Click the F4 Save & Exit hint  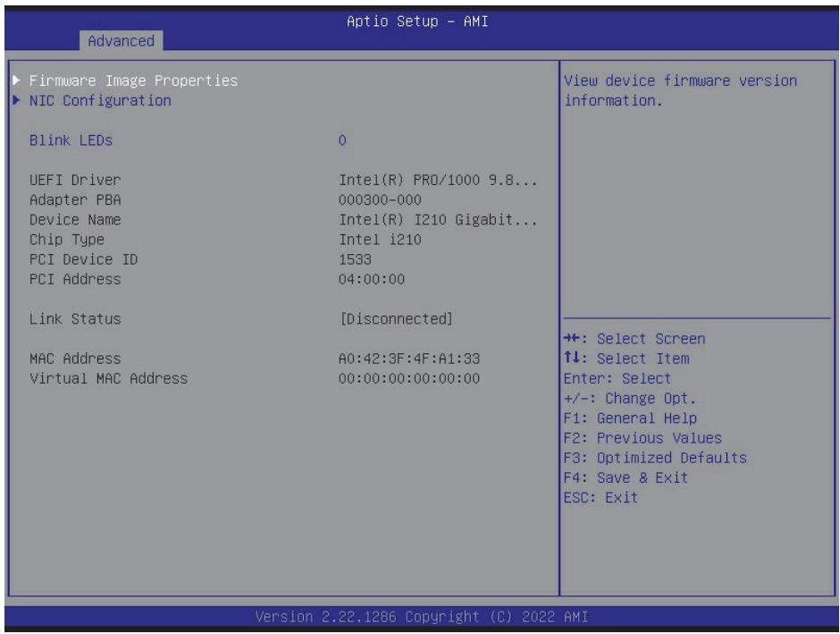626,478
